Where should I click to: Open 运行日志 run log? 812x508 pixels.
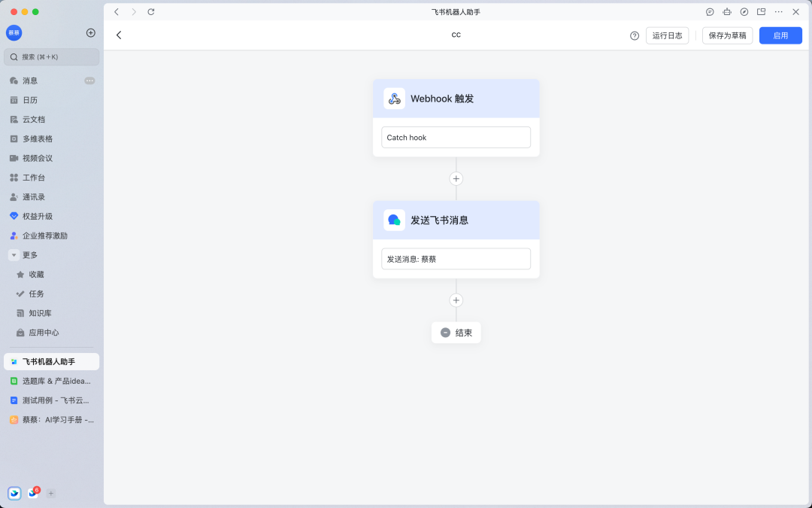click(667, 36)
